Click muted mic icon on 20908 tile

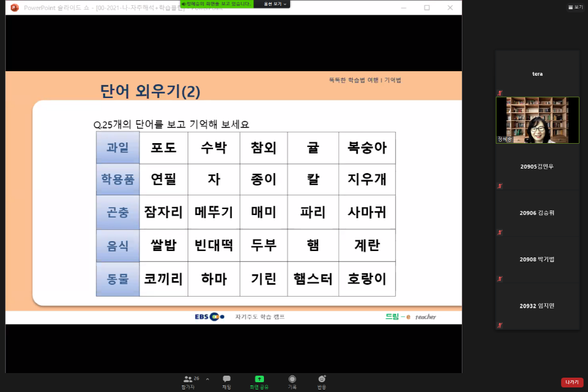point(500,279)
